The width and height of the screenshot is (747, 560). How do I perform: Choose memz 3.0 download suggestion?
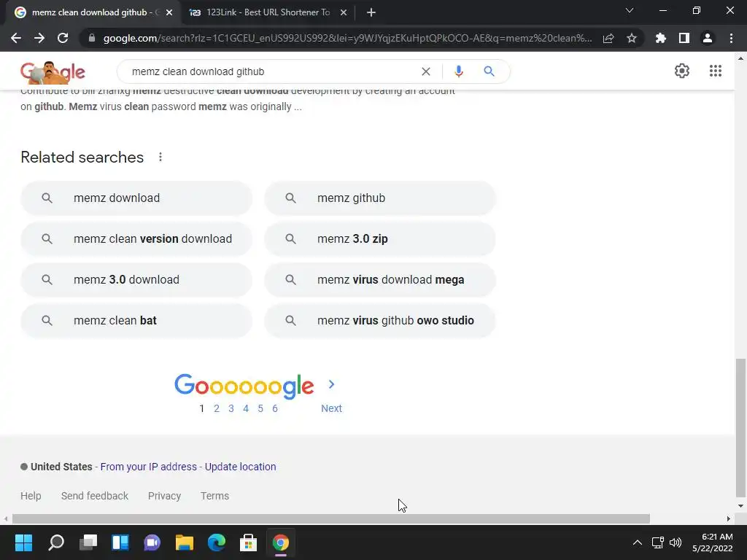[136, 280]
